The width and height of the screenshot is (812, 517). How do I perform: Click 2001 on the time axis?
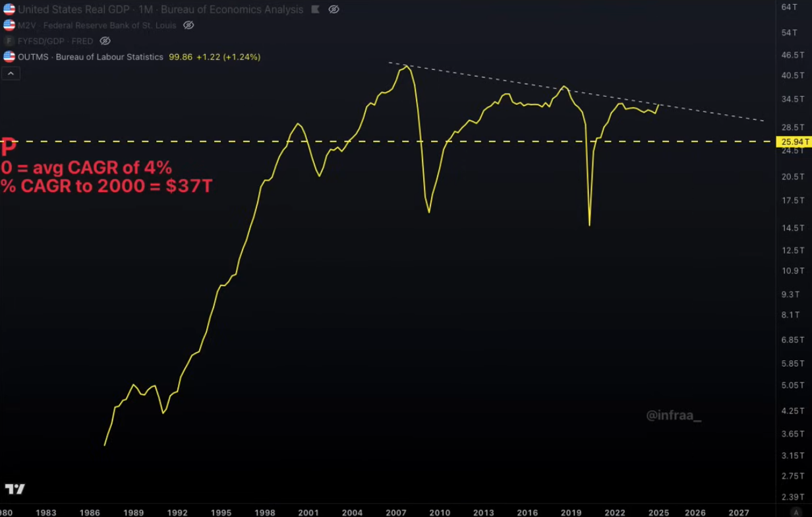pyautogui.click(x=308, y=512)
